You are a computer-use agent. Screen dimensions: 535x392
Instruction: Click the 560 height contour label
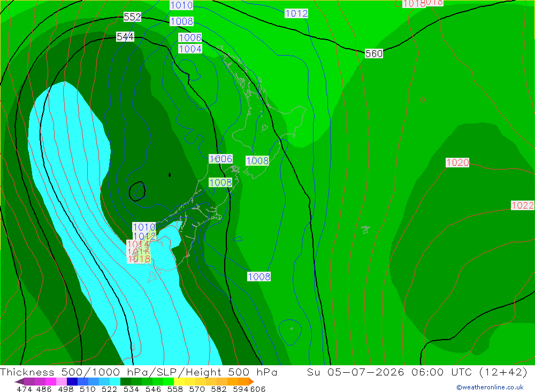pyautogui.click(x=373, y=53)
